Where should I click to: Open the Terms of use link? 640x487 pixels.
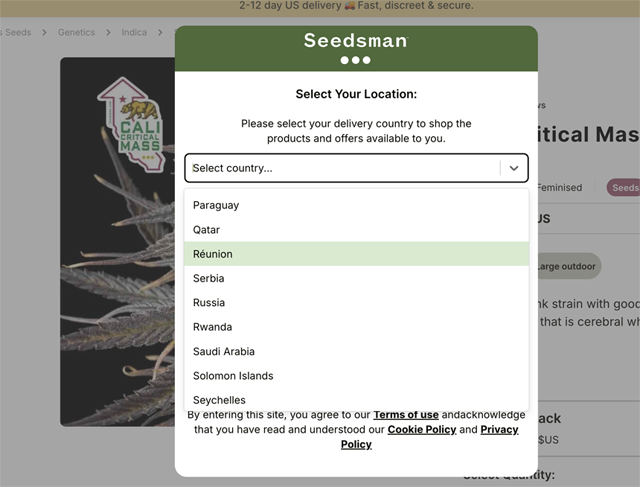click(406, 415)
